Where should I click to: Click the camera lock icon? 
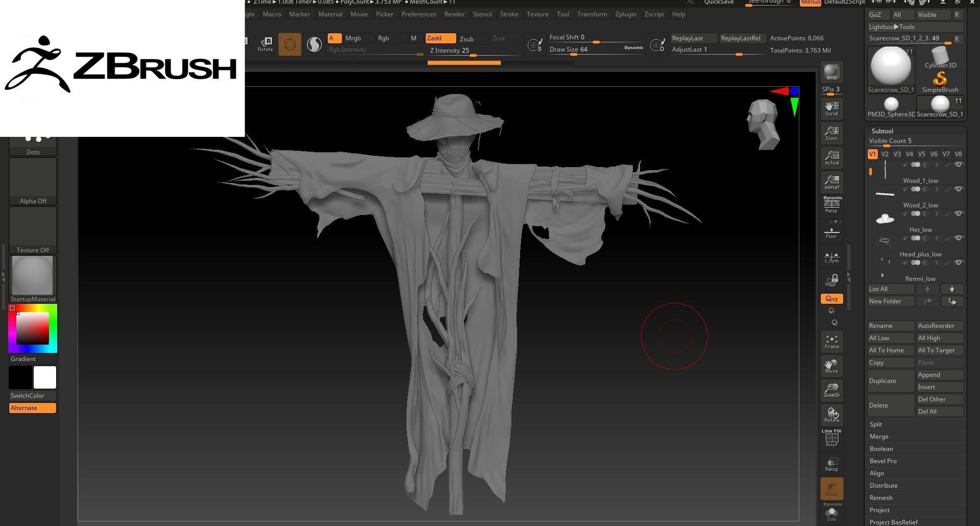[831, 280]
